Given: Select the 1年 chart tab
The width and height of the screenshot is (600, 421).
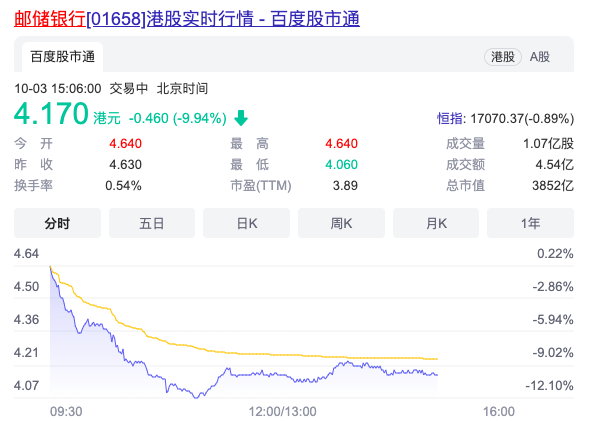Looking at the screenshot, I should 530,223.
